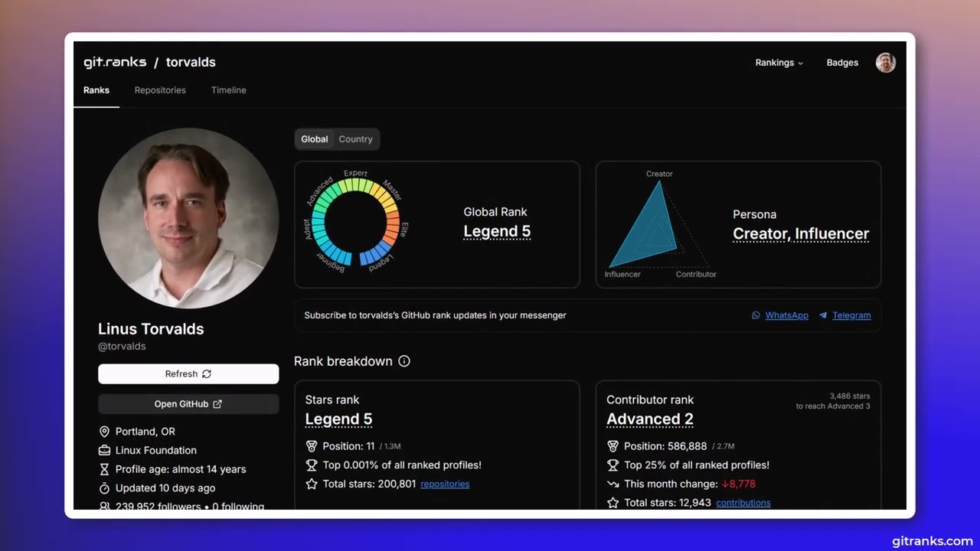Click the Linux Foundation briefcase icon
The height and width of the screenshot is (551, 980).
105,451
